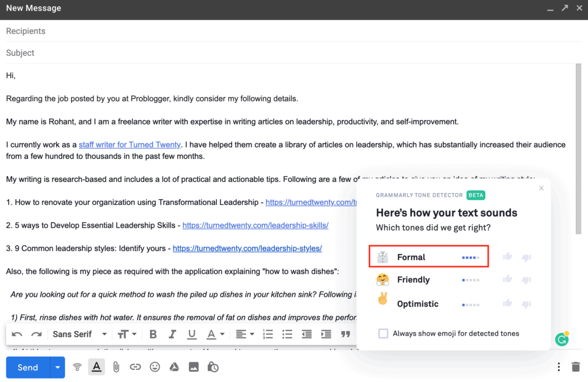Send the email message
This screenshot has width=588, height=382.
(x=28, y=368)
